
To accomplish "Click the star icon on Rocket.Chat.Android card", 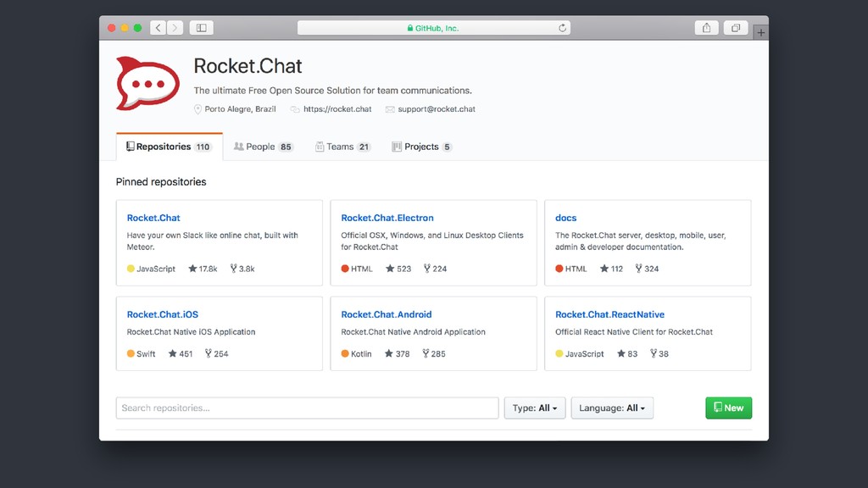I will click(x=389, y=353).
